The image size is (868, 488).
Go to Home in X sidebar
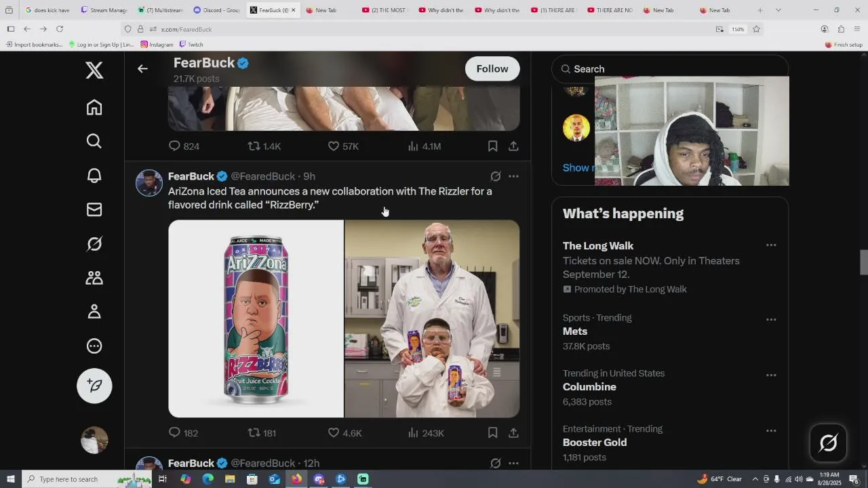point(94,107)
